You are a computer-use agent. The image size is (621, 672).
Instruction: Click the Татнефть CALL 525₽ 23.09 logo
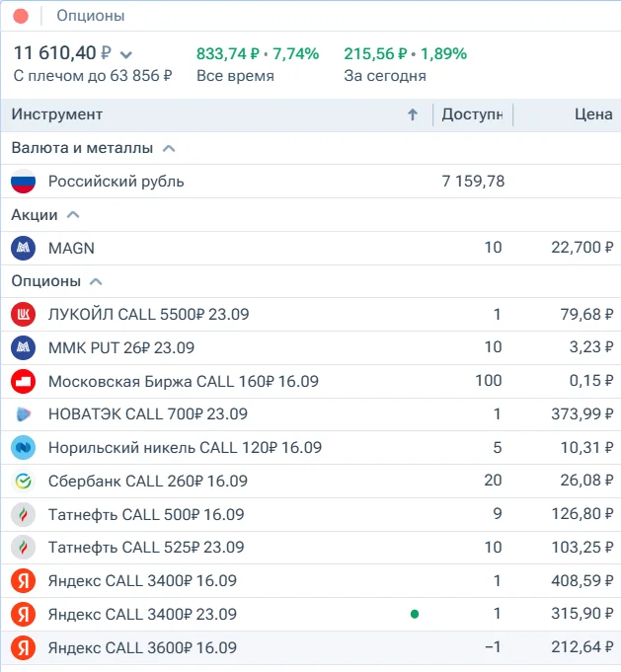23,548
